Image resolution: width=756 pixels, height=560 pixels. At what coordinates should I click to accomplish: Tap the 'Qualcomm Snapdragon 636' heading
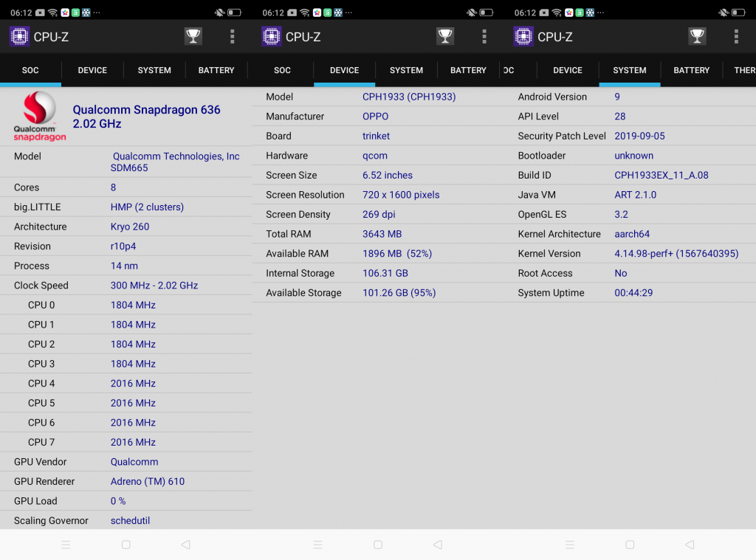(x=146, y=110)
